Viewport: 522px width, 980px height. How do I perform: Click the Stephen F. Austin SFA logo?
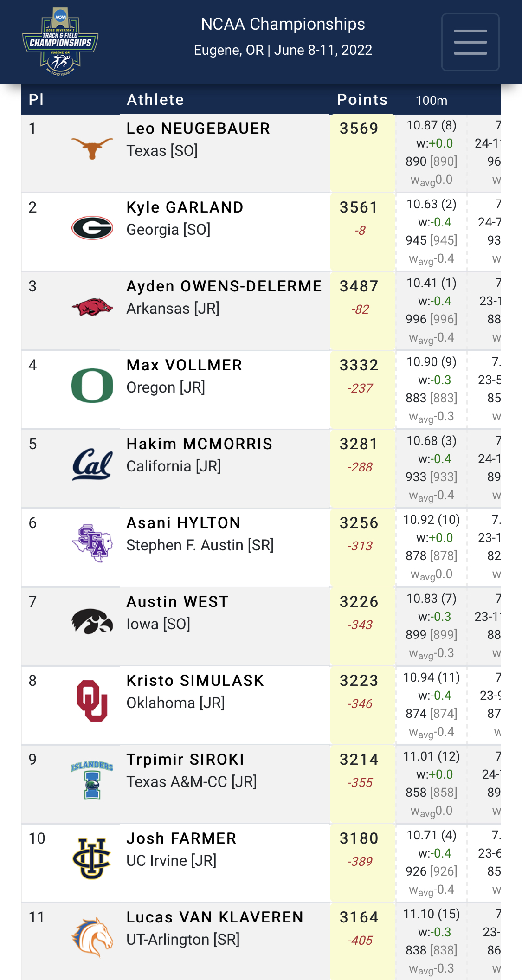click(x=92, y=543)
